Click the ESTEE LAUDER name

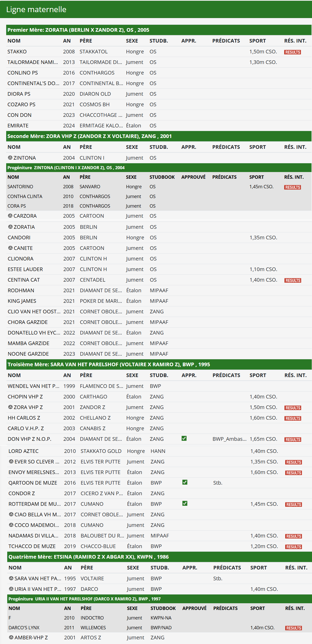[x=25, y=269]
